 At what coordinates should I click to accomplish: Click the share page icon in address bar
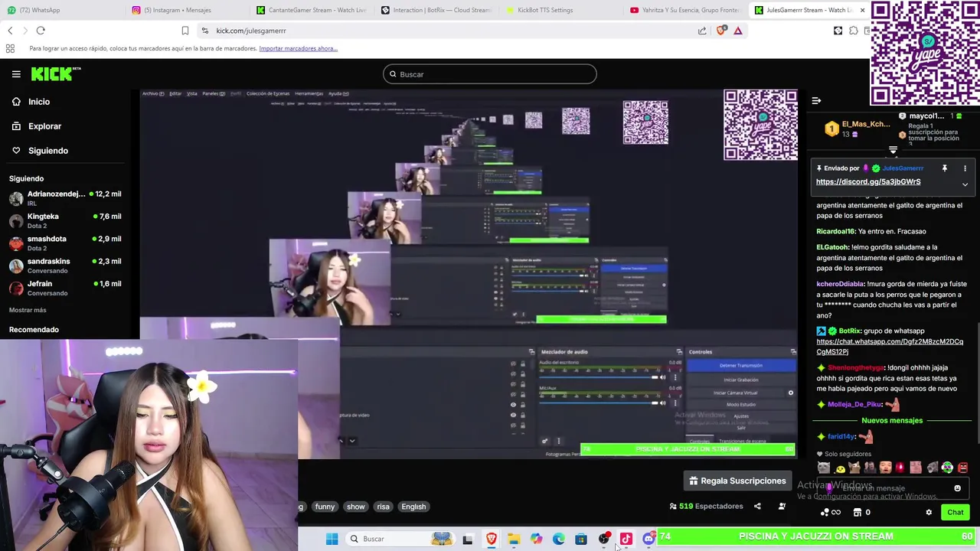pyautogui.click(x=702, y=31)
